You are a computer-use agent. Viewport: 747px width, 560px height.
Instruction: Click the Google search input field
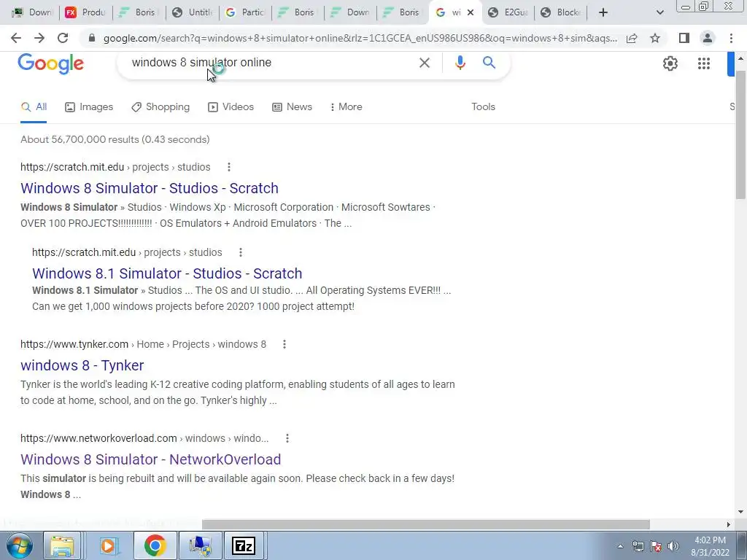tap(271, 63)
